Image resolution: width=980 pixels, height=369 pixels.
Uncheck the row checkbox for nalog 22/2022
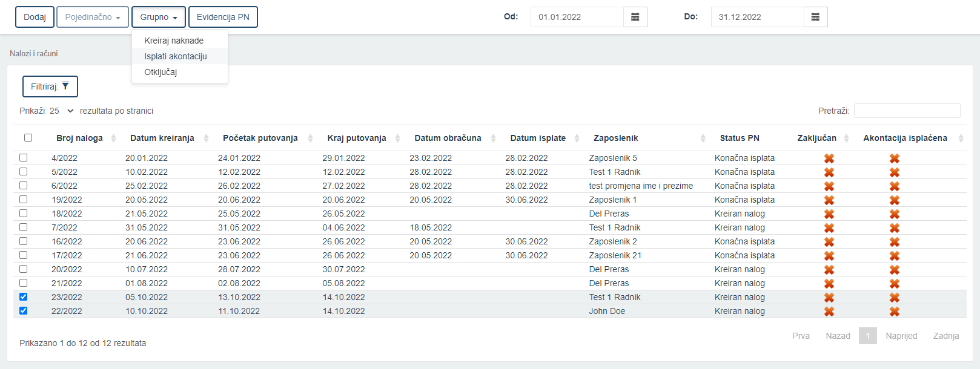(x=23, y=311)
